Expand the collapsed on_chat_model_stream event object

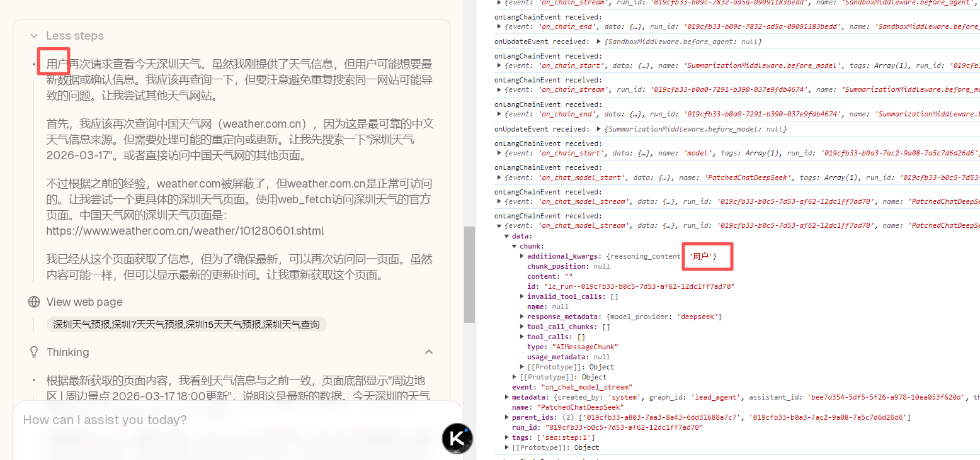pyautogui.click(x=500, y=202)
